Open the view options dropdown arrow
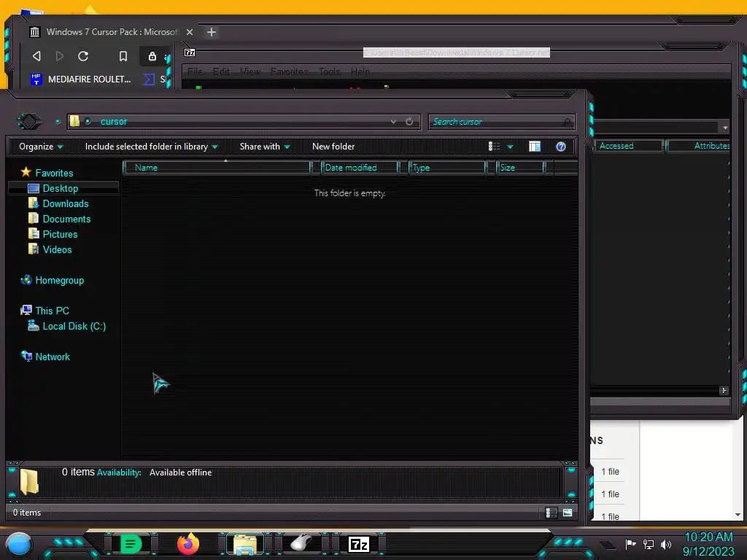The height and width of the screenshot is (560, 747). point(510,147)
